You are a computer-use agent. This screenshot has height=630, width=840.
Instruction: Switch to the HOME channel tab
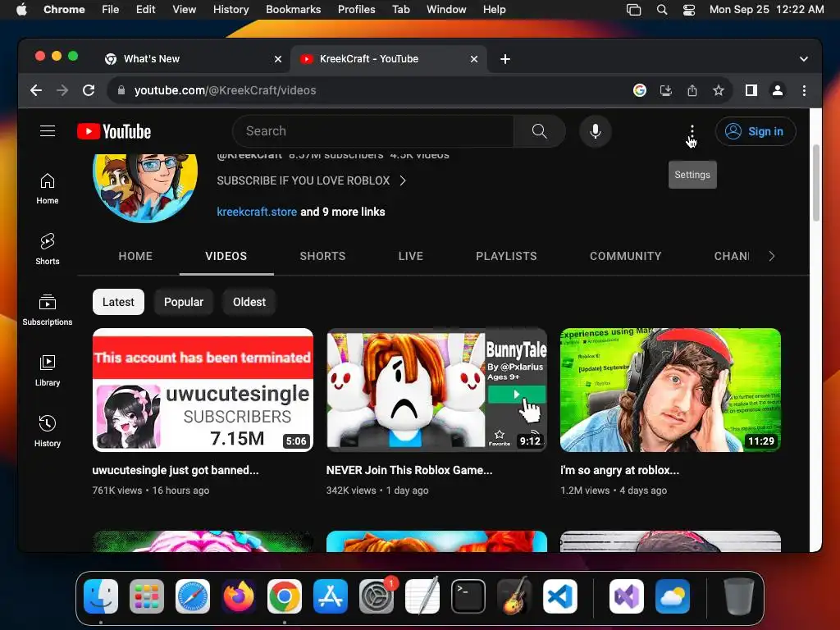(x=135, y=256)
